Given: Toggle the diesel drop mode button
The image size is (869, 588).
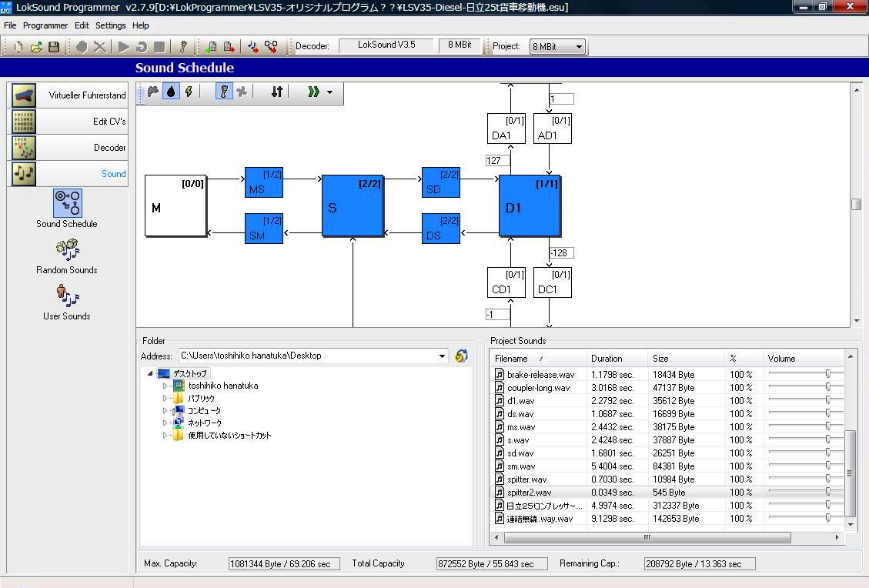Looking at the screenshot, I should (171, 92).
